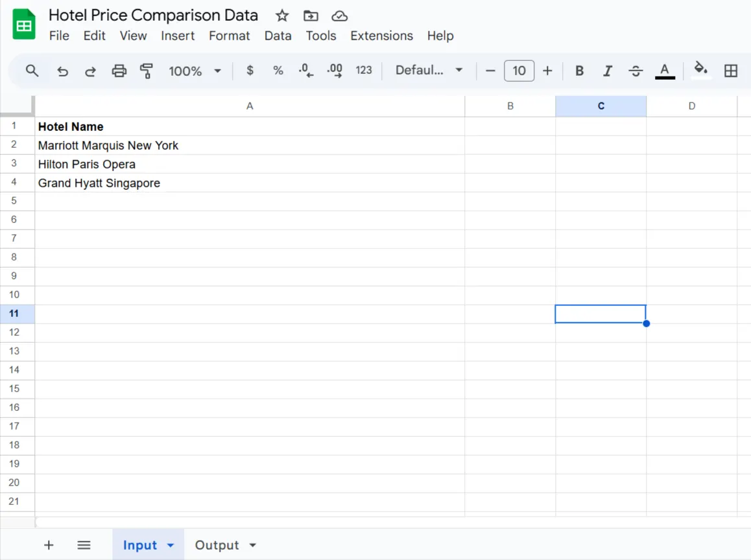The image size is (751, 560).
Task: Open the View menu
Action: point(133,36)
